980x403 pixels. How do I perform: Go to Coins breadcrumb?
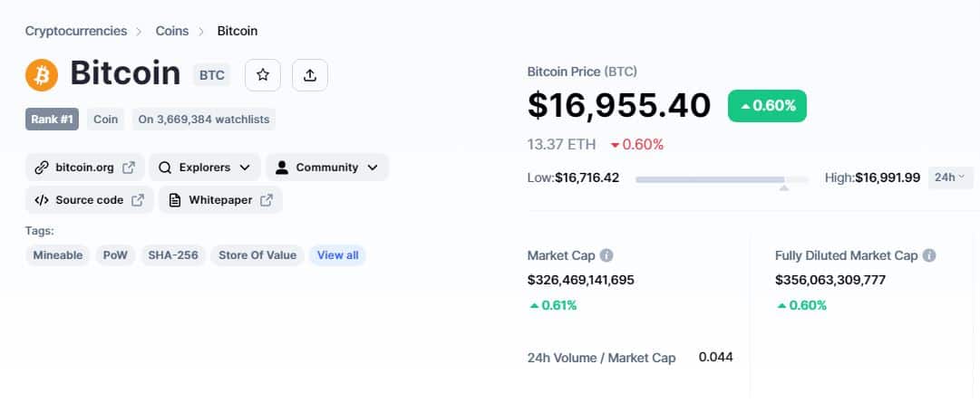pyautogui.click(x=172, y=31)
